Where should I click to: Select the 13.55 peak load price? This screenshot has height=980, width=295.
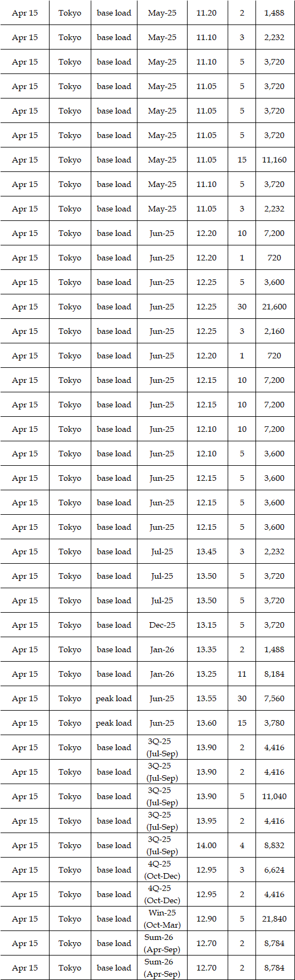point(206,698)
